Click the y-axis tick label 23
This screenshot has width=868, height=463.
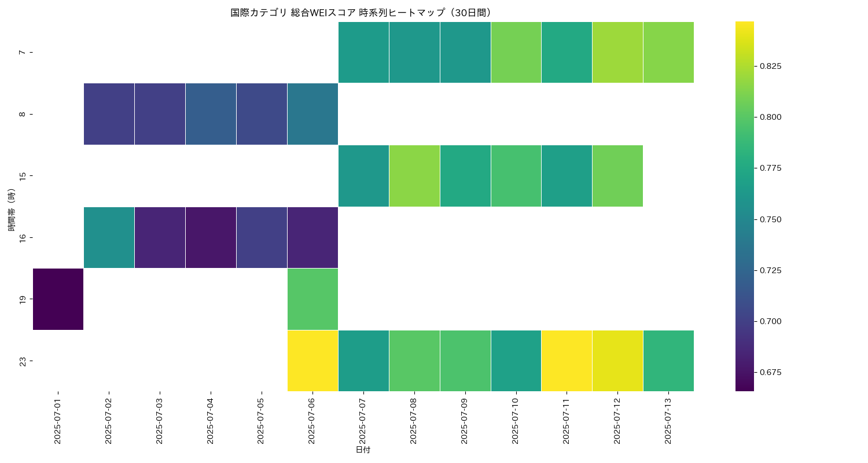(x=23, y=361)
